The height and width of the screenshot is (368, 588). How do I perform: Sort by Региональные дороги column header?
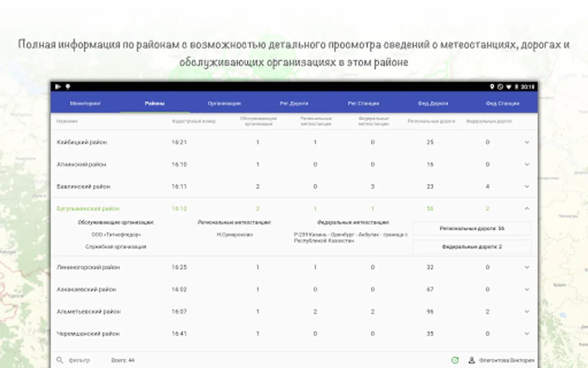click(431, 121)
